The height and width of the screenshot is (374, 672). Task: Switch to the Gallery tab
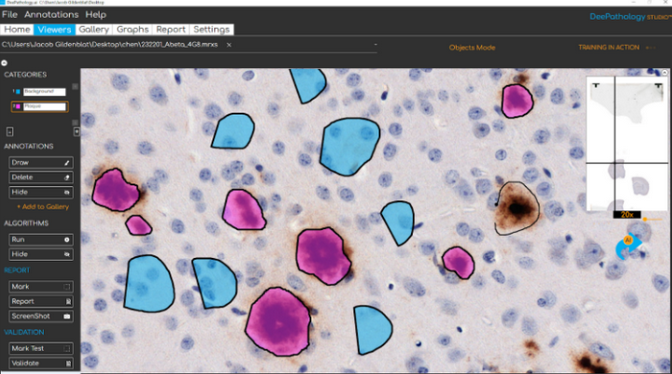93,30
